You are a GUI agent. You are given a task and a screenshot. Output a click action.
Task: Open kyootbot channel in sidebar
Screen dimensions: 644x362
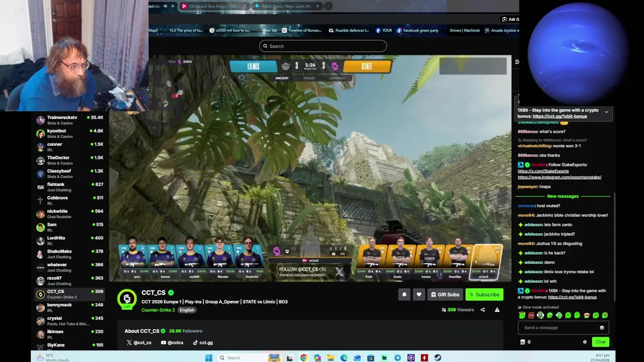point(69,133)
